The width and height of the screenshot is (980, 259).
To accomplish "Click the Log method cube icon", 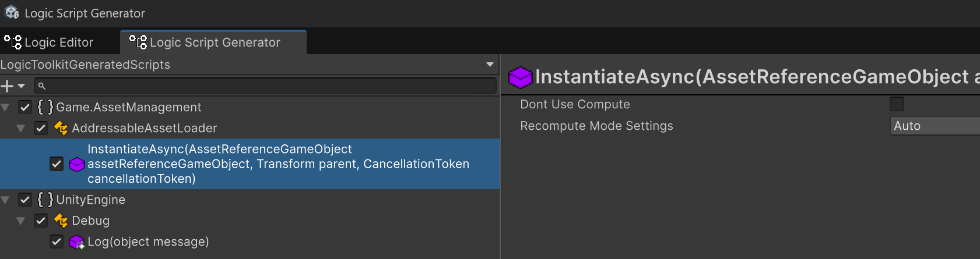I will tap(76, 242).
